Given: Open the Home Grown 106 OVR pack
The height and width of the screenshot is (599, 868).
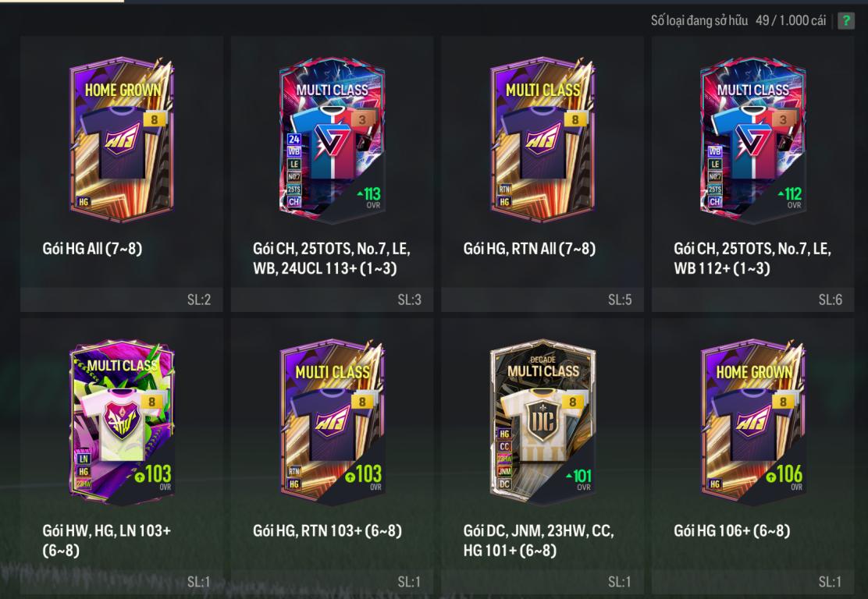Looking at the screenshot, I should click(x=752, y=421).
